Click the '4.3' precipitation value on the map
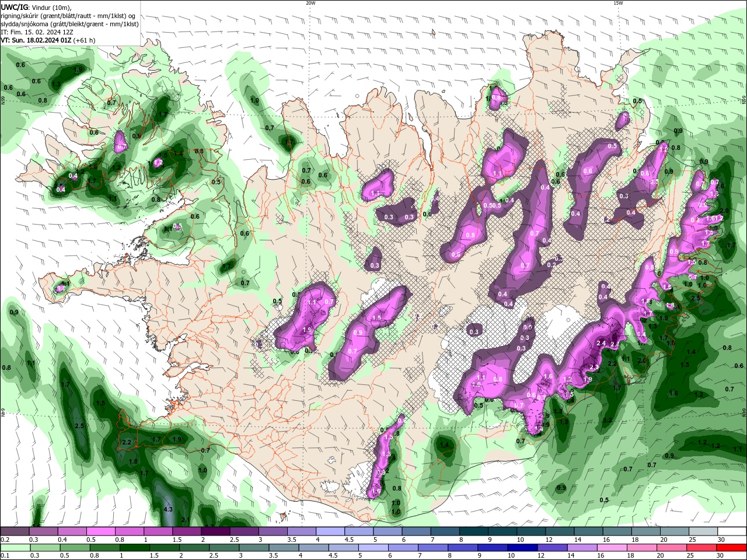The image size is (747, 560). 168,509
